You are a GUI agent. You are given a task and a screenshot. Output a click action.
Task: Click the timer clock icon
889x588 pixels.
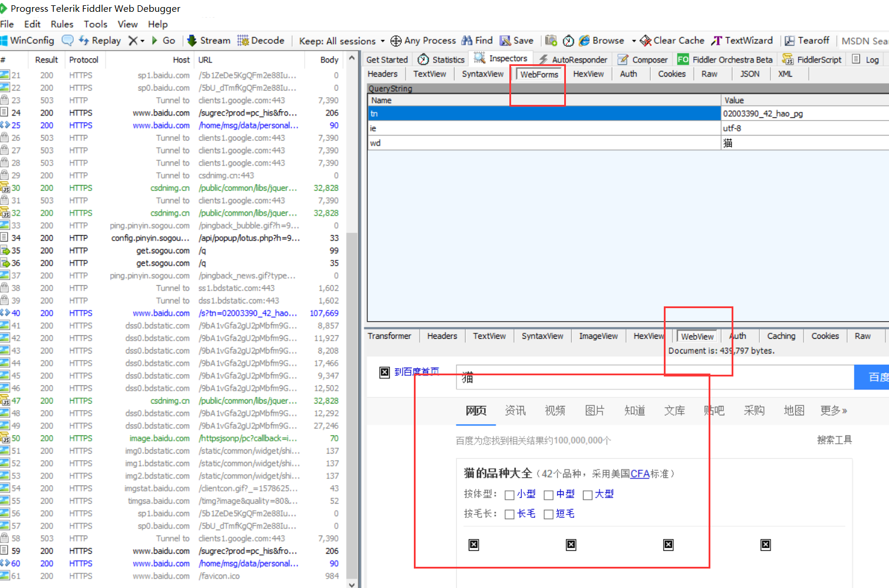pyautogui.click(x=568, y=41)
